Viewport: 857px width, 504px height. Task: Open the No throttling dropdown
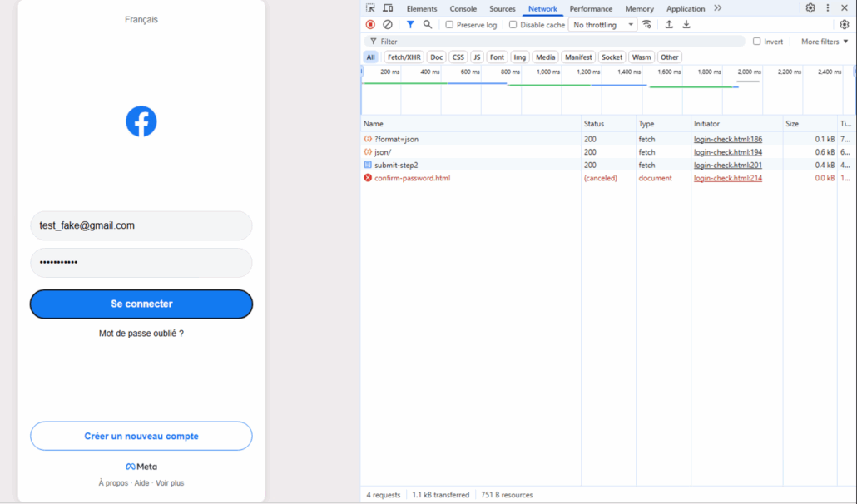click(x=603, y=25)
